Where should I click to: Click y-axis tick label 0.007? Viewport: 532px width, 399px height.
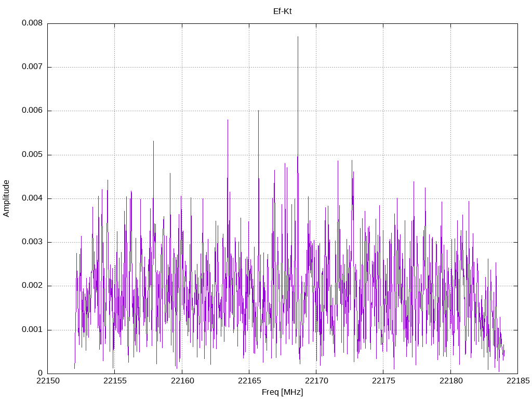[32, 67]
